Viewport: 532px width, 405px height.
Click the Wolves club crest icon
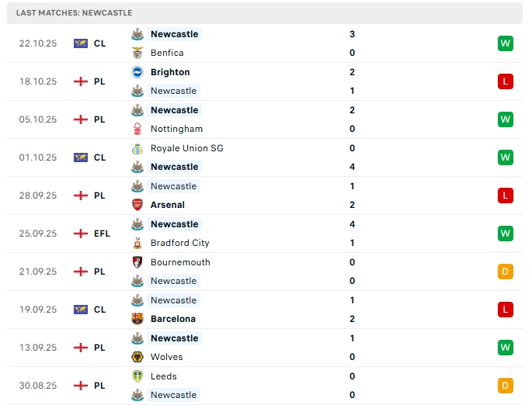[x=137, y=357]
